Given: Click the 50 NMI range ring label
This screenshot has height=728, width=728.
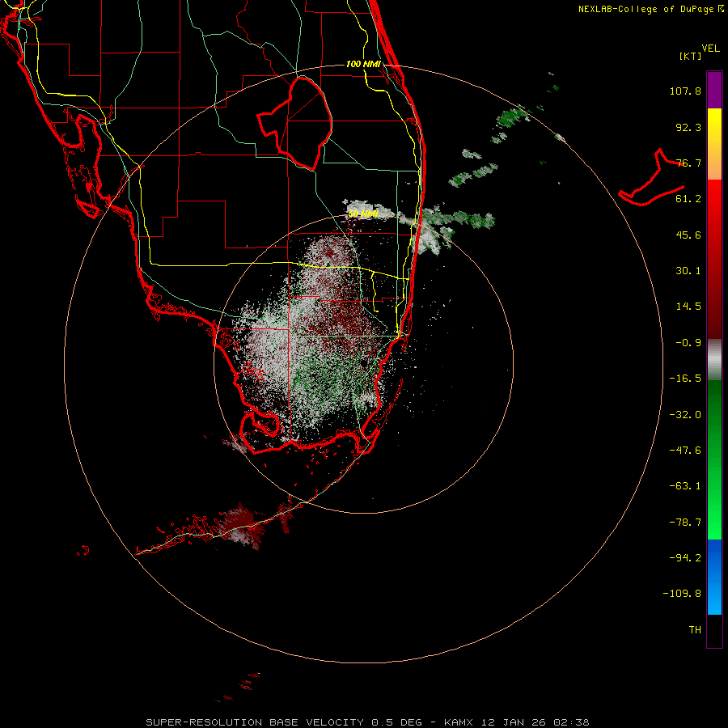Looking at the screenshot, I should (x=363, y=214).
